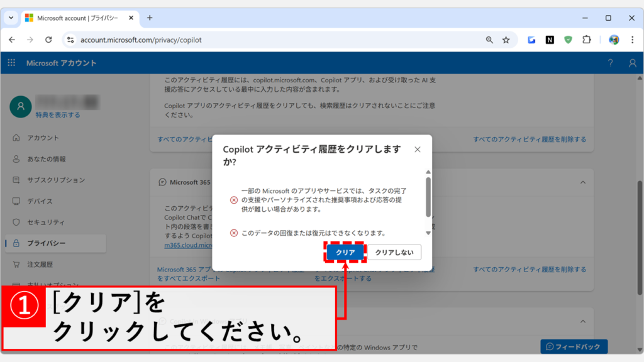Click the zoom magnifier icon in address bar
Viewport: 644px width, 362px height.
point(489,40)
